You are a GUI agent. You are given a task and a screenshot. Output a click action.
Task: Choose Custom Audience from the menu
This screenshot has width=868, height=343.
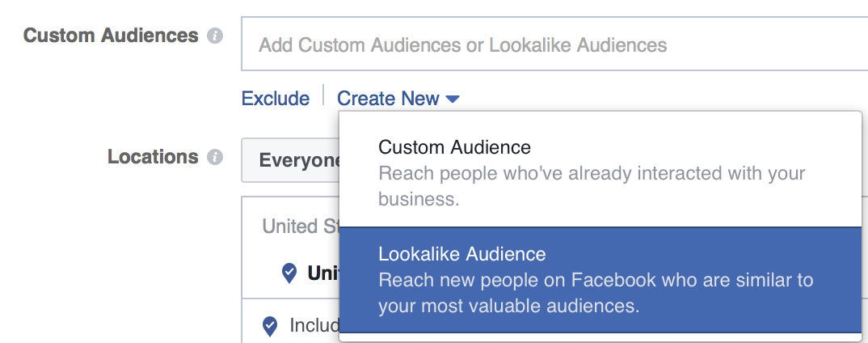click(x=454, y=147)
